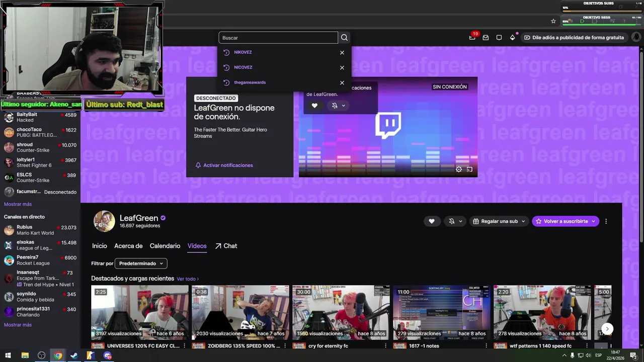The width and height of the screenshot is (644, 362).
Task: Open 1617 -1 notes video thumbnail
Action: [x=442, y=312]
